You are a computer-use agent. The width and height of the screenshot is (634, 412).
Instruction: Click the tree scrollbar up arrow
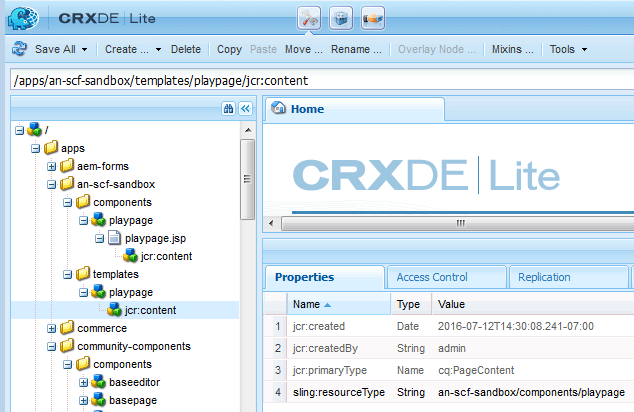tap(248, 130)
